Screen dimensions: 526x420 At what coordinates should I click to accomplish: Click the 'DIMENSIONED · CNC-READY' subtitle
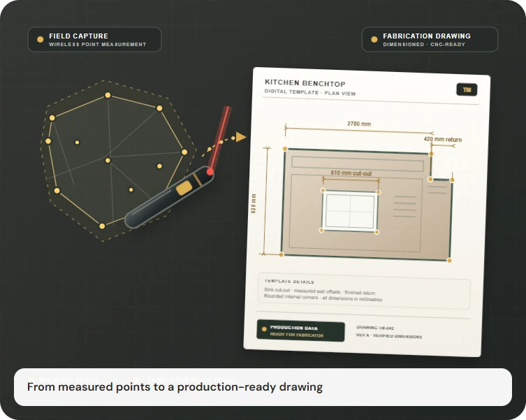pos(424,44)
